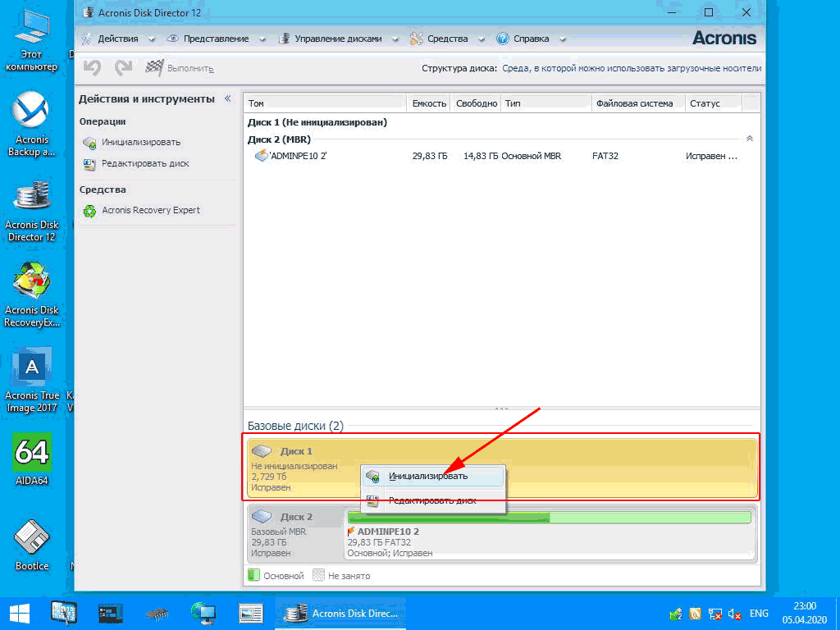Open the Средства menu
This screenshot has width=840, height=630.
[x=447, y=39]
